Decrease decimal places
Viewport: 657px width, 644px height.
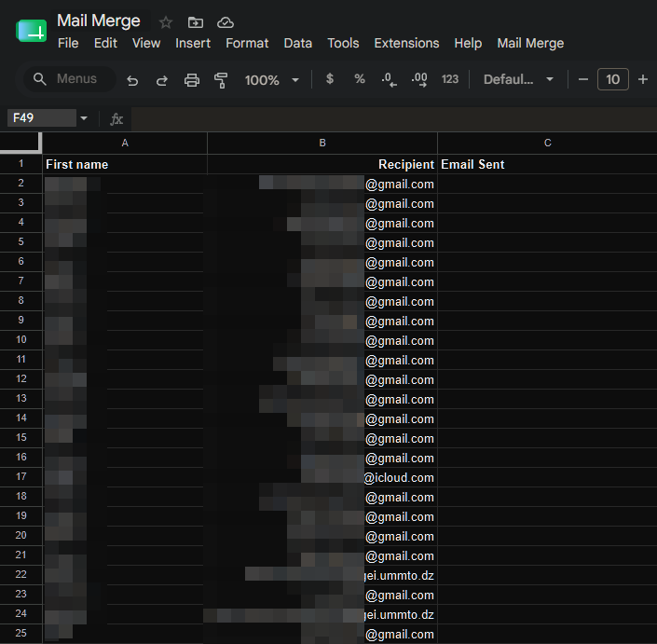(x=389, y=79)
